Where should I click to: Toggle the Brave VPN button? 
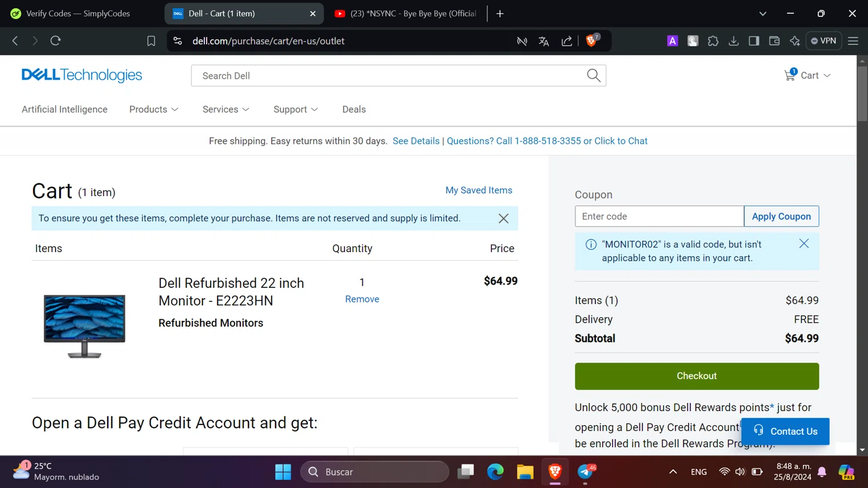point(823,41)
